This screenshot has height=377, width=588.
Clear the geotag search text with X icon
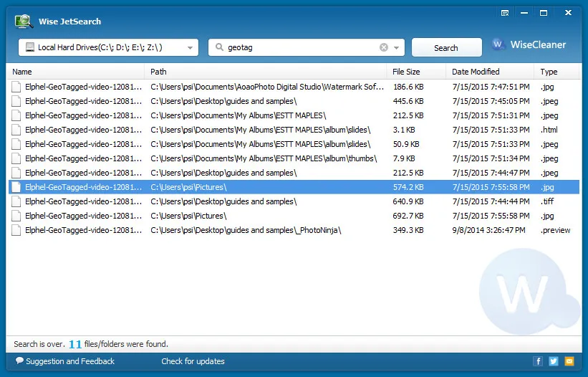[x=384, y=47]
